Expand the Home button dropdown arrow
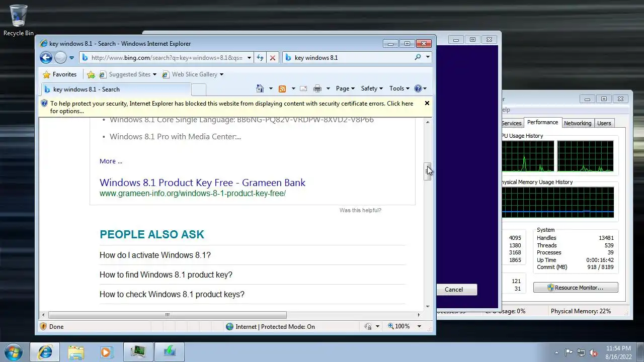This screenshot has height=362, width=644. click(x=271, y=88)
